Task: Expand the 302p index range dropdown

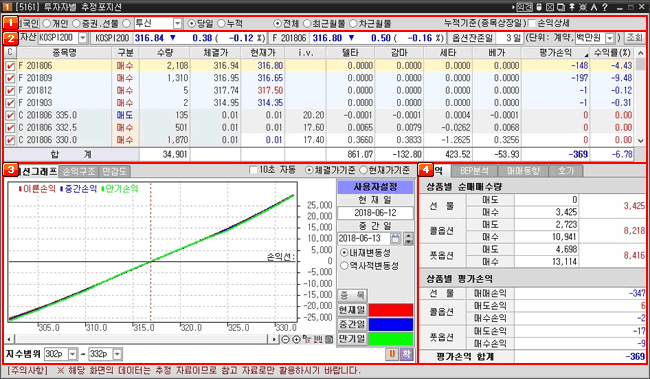Action: coord(73,354)
